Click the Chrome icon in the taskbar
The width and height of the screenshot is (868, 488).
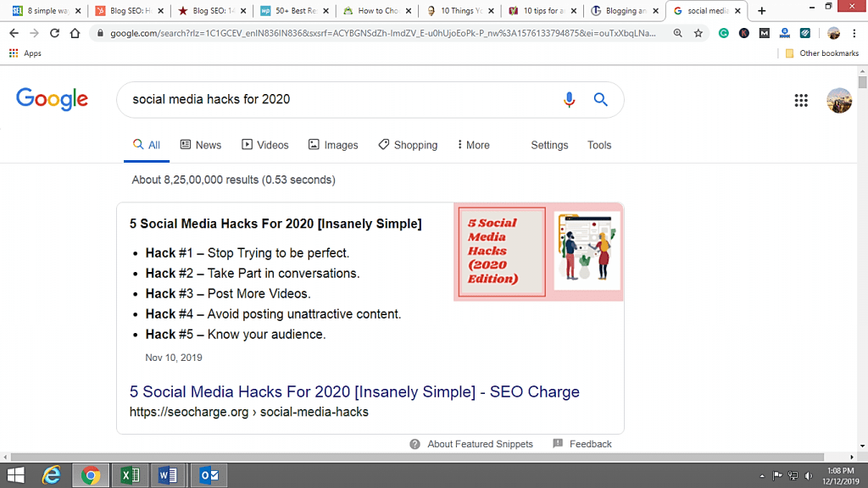point(90,475)
